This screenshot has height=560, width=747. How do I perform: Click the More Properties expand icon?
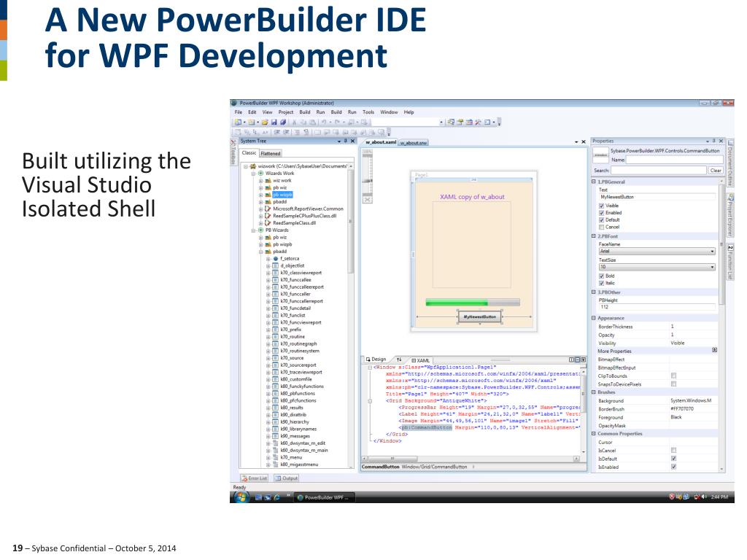[715, 350]
